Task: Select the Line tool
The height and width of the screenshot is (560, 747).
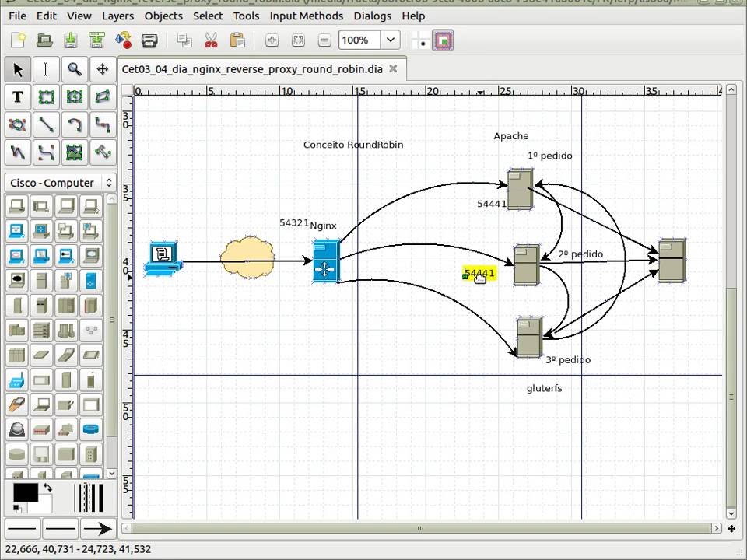Action: pyautogui.click(x=46, y=124)
